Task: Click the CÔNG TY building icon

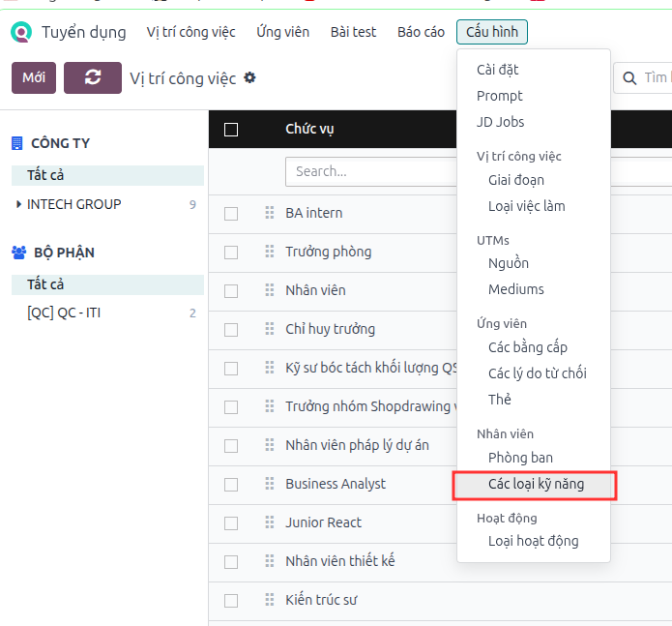Action: tap(16, 143)
